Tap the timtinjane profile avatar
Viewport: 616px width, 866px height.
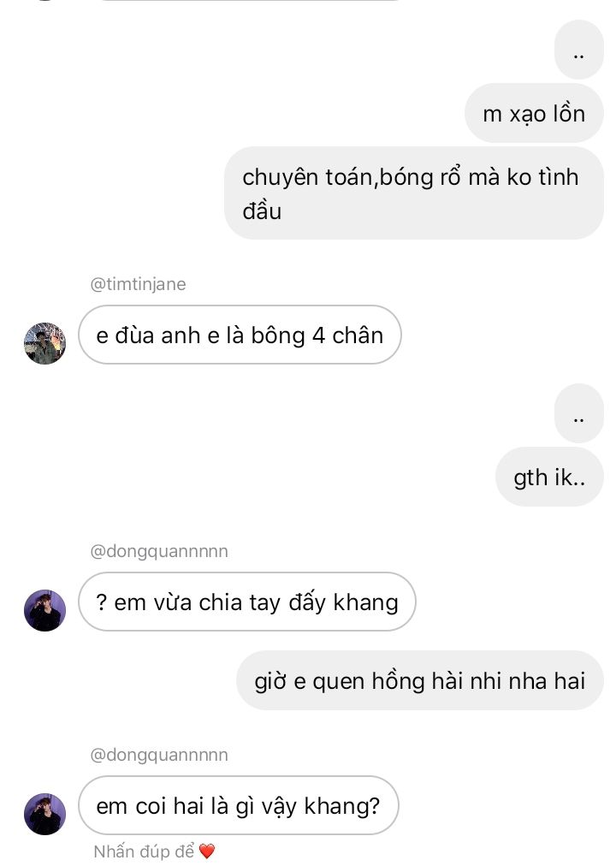(44, 343)
